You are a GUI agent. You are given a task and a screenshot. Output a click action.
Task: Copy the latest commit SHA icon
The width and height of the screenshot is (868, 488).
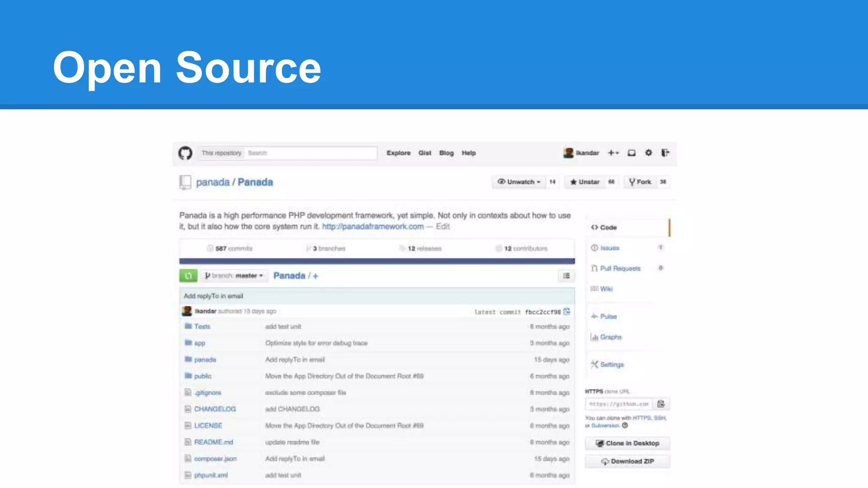pos(567,312)
